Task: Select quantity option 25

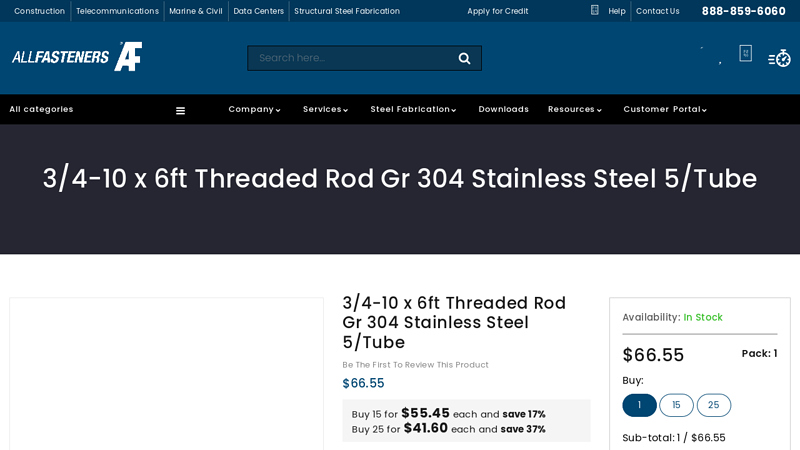Action: point(714,405)
